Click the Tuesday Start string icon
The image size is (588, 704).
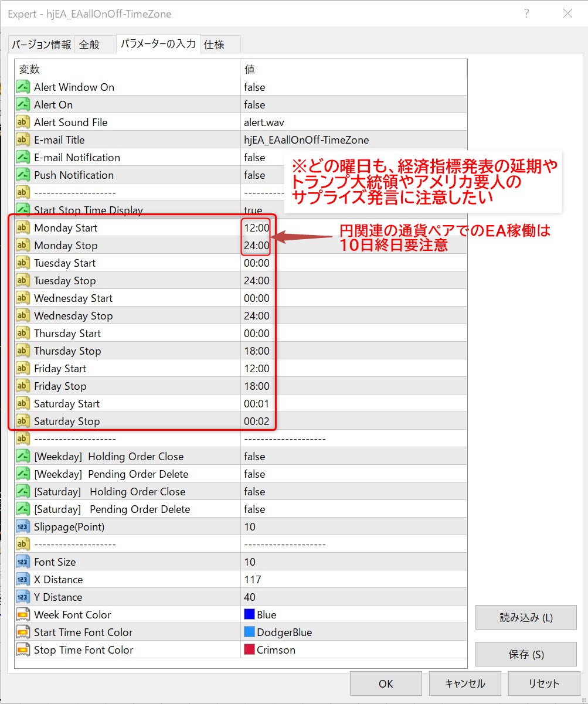[x=23, y=263]
